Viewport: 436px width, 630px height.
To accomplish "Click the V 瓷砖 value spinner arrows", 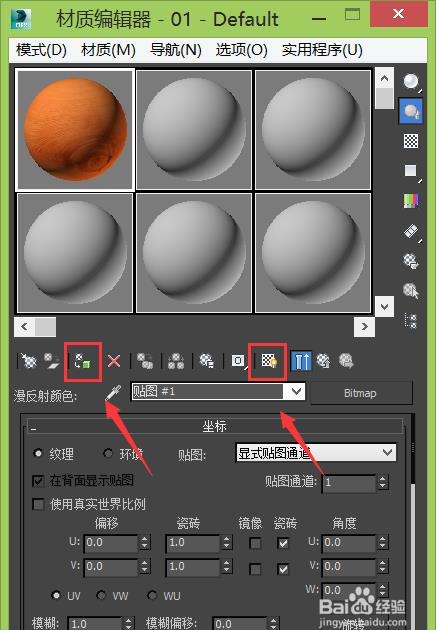I will coord(227,567).
